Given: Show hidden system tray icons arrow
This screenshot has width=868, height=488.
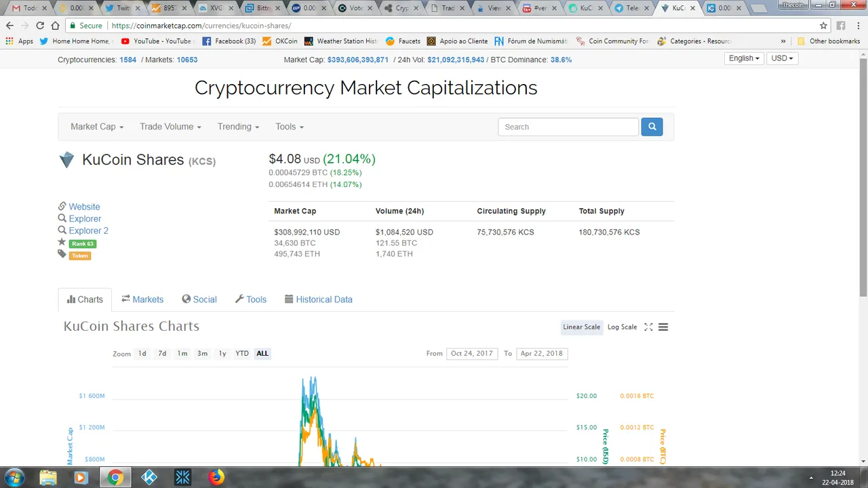Looking at the screenshot, I should pos(812,478).
